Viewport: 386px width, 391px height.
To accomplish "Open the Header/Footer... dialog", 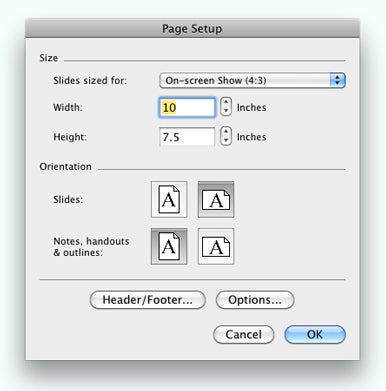I will click(148, 300).
